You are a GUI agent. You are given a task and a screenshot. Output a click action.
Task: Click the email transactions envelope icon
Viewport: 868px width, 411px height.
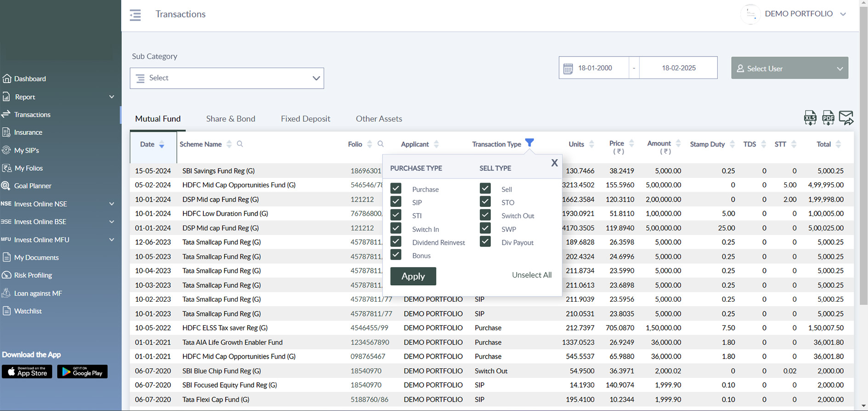point(846,118)
